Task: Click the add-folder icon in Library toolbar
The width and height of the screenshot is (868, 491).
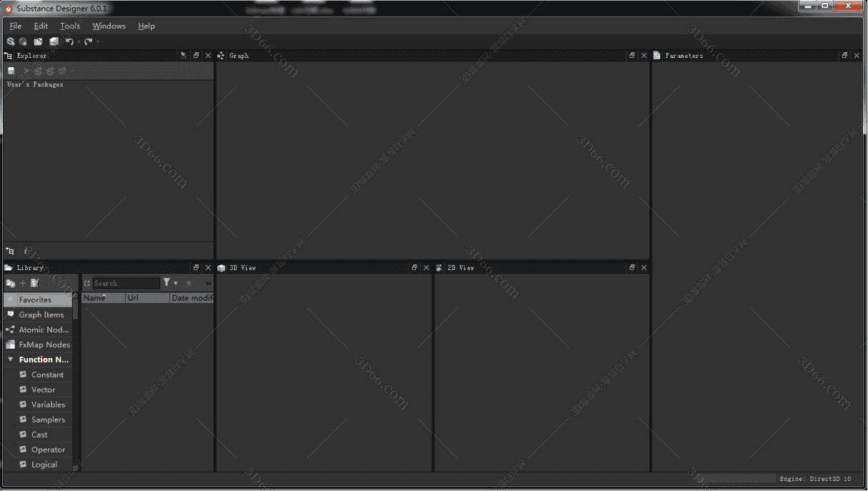Action: (11, 284)
